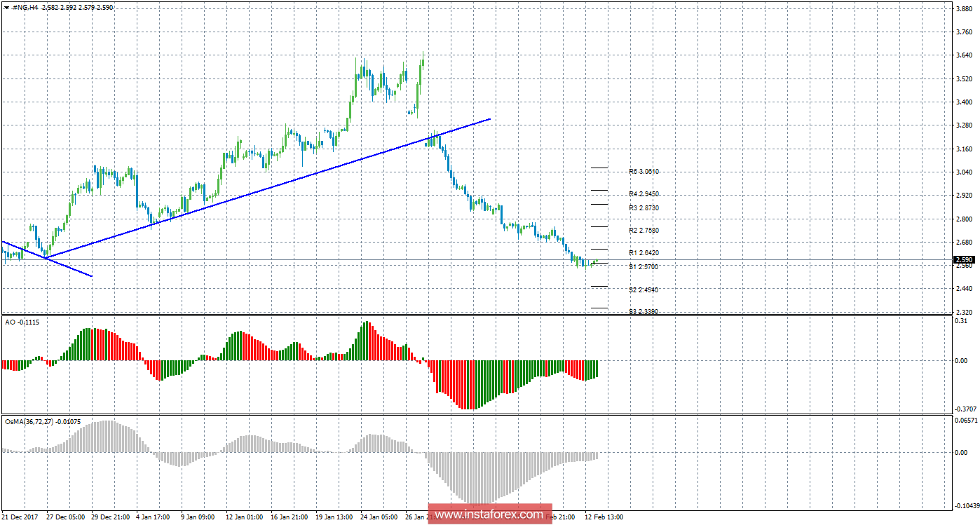Screen dimensions: 980x525
Task: Click the R5 3.0610 pivot label
Action: click(644, 171)
